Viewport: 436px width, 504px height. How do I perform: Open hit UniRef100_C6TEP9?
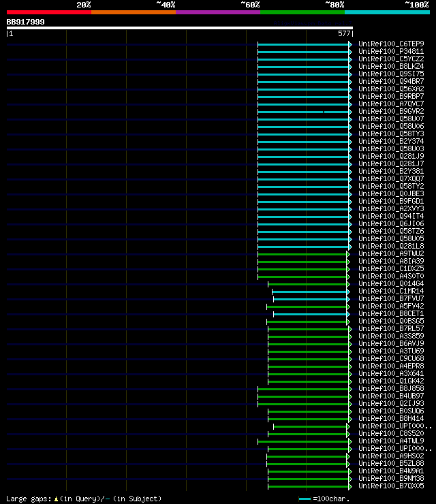pos(391,44)
